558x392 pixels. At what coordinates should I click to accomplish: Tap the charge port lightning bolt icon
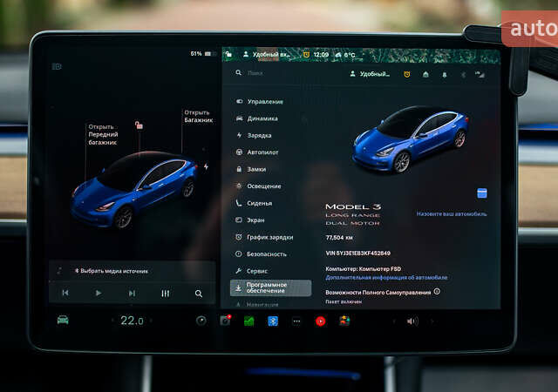click(205, 166)
